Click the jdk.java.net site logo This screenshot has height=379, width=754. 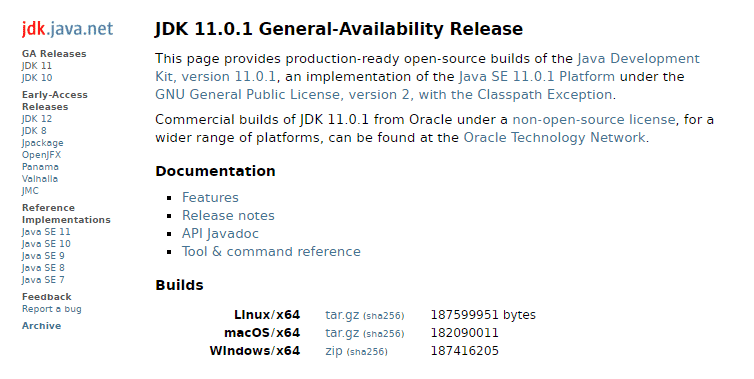67,29
